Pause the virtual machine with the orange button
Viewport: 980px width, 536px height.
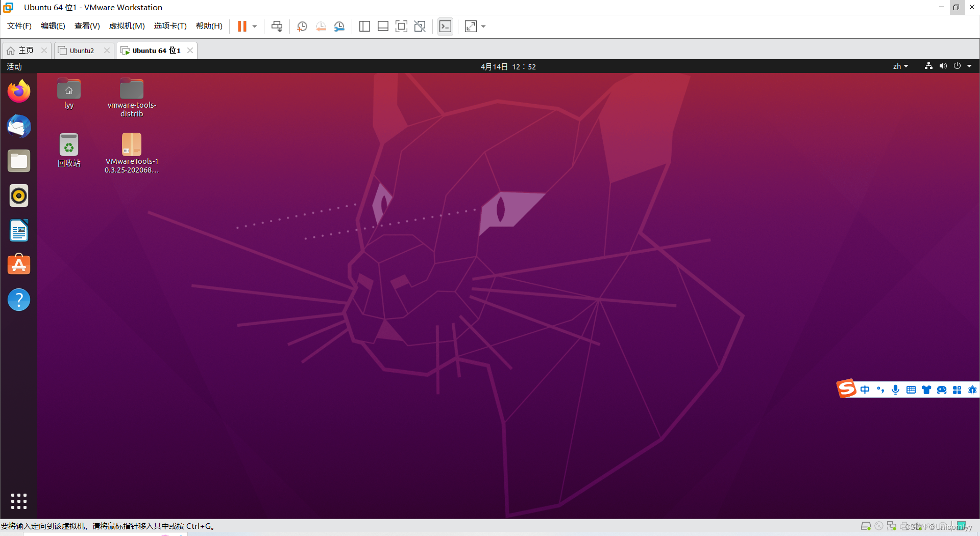coord(242,26)
